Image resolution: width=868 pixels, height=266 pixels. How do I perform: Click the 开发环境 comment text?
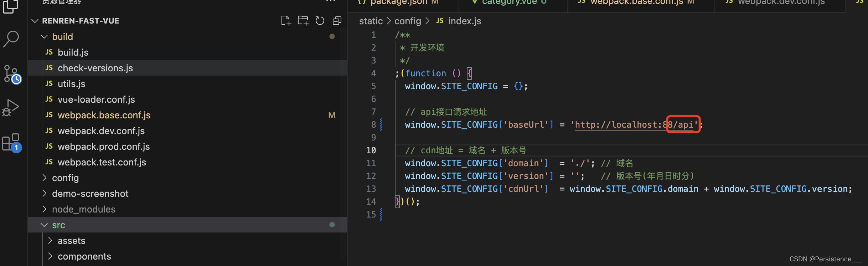coord(427,48)
